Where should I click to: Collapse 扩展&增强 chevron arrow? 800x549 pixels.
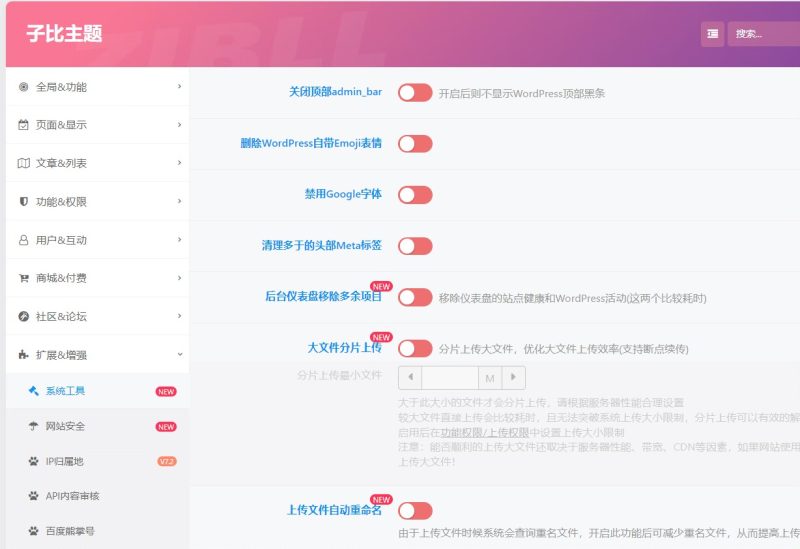[180, 354]
